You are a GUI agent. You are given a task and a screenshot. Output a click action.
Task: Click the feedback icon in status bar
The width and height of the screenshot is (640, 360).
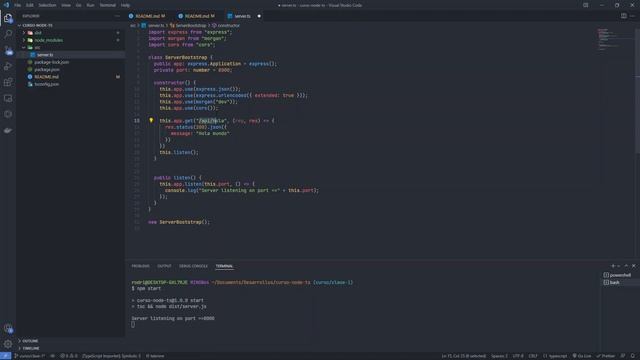pyautogui.click(x=623, y=356)
